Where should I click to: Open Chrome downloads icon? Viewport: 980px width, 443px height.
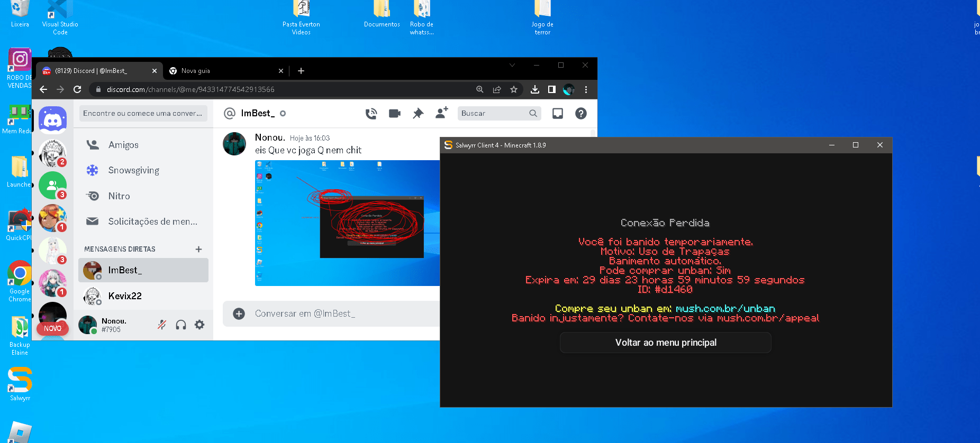point(535,89)
